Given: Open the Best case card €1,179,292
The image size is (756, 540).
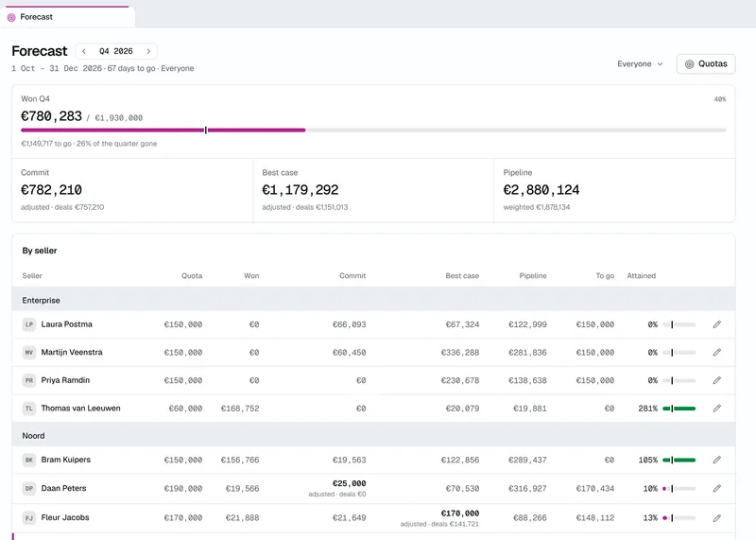Looking at the screenshot, I should coord(373,190).
